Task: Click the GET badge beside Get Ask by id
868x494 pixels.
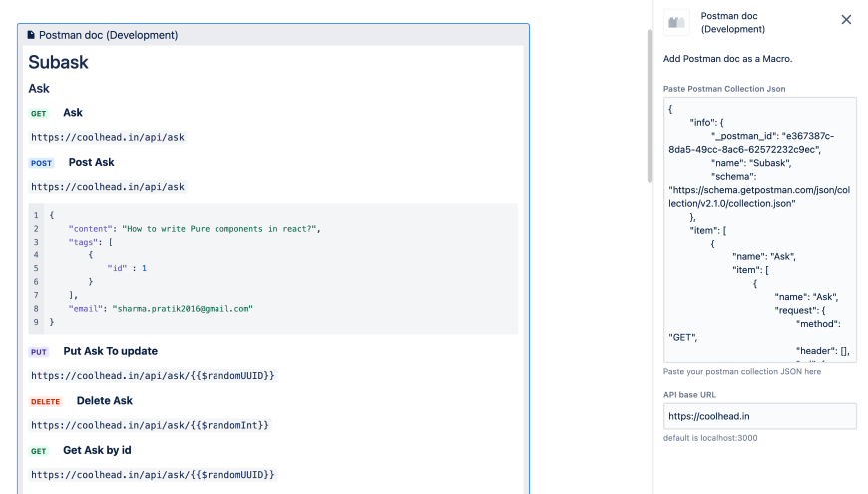Action: (x=38, y=451)
